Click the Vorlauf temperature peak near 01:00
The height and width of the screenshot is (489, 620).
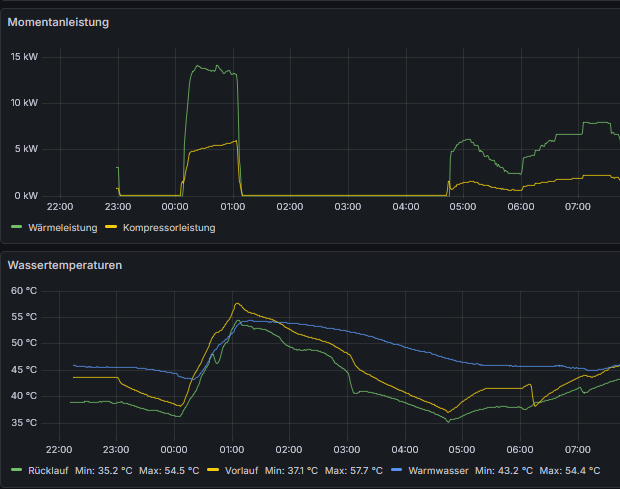pyautogui.click(x=237, y=304)
